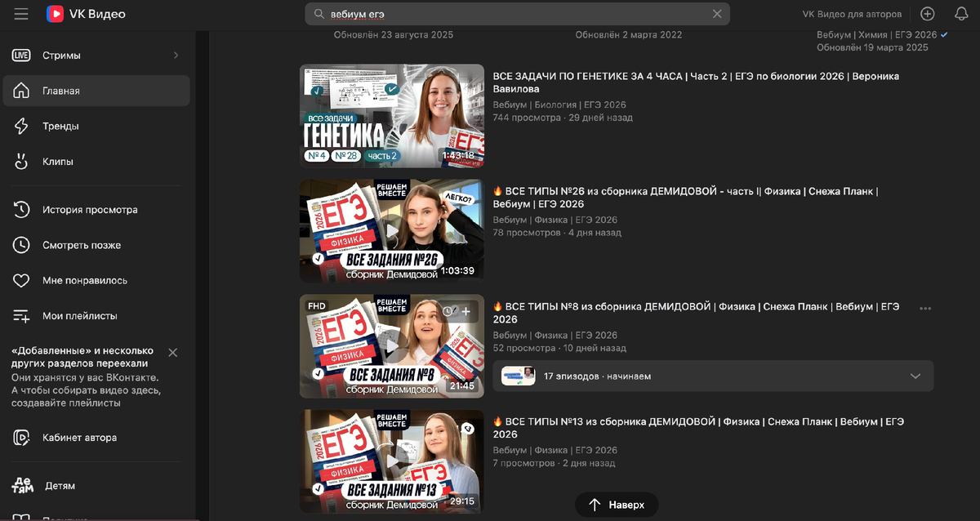The width and height of the screenshot is (980, 521).
Task: Click the Детям logo icon
Action: pos(22,486)
